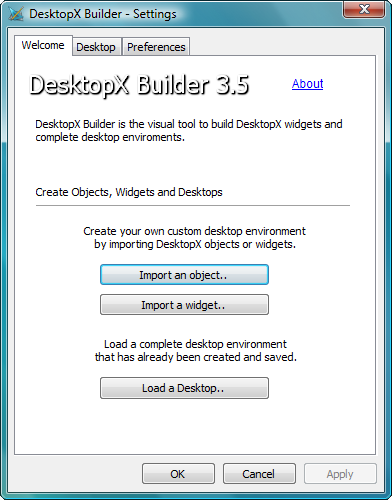
Task: Confirm settings with the OK button
Action: 178,474
